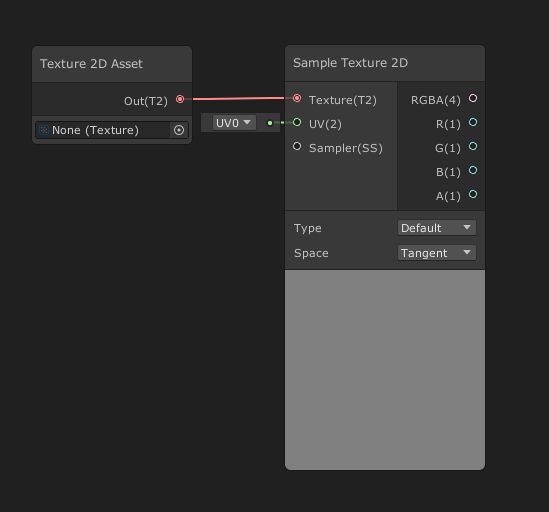Click the Texture(T2) input port
Viewport: 549px width, 512px height.
(x=297, y=98)
